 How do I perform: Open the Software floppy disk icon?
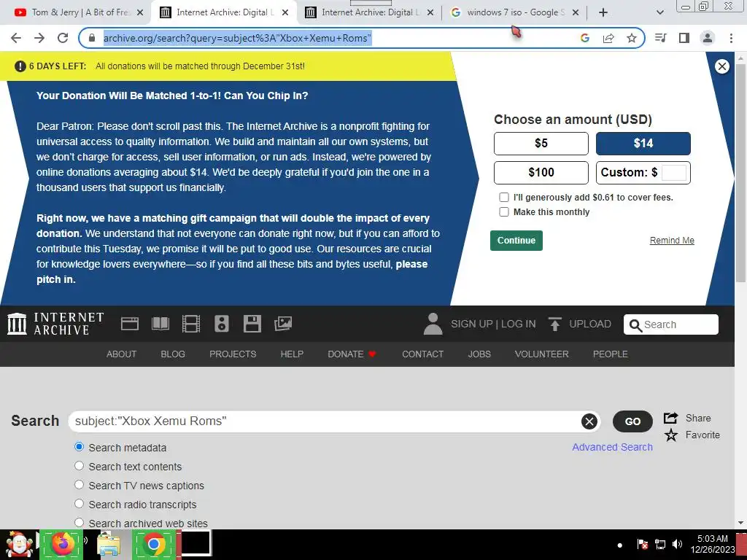(x=252, y=324)
